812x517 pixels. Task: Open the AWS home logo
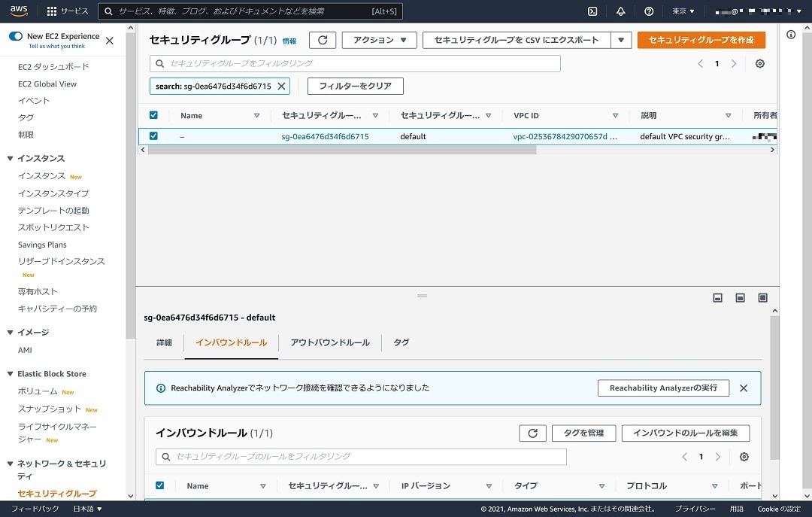click(19, 11)
